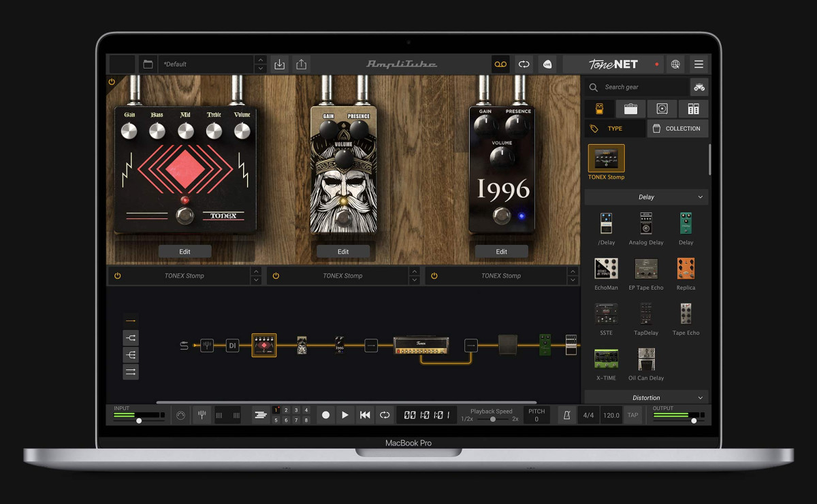Click the TAP tempo button
Image resolution: width=817 pixels, height=504 pixels.
[x=633, y=415]
